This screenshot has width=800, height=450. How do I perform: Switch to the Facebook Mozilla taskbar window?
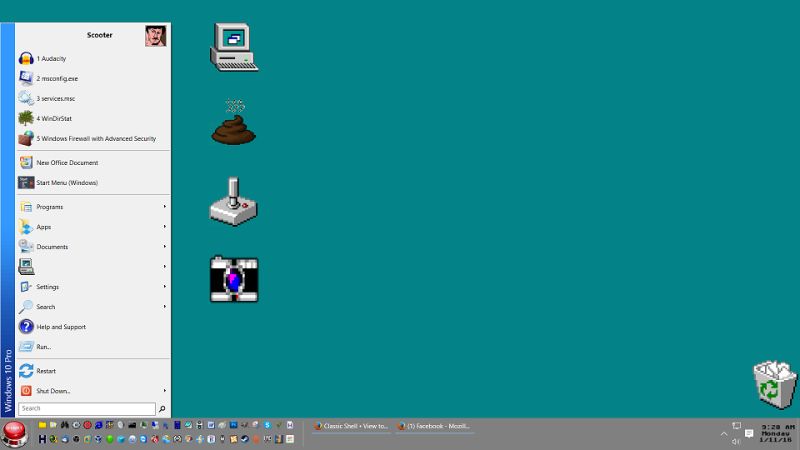pyautogui.click(x=435, y=426)
